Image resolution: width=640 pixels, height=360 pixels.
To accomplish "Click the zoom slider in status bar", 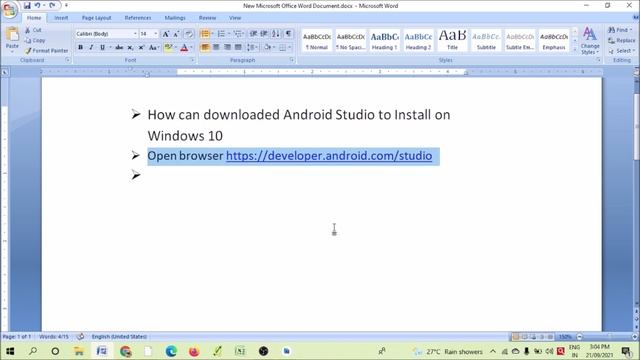I will (x=607, y=337).
